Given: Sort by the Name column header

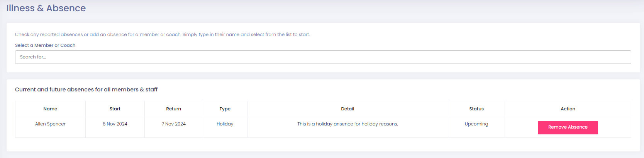Looking at the screenshot, I should click(x=50, y=109).
